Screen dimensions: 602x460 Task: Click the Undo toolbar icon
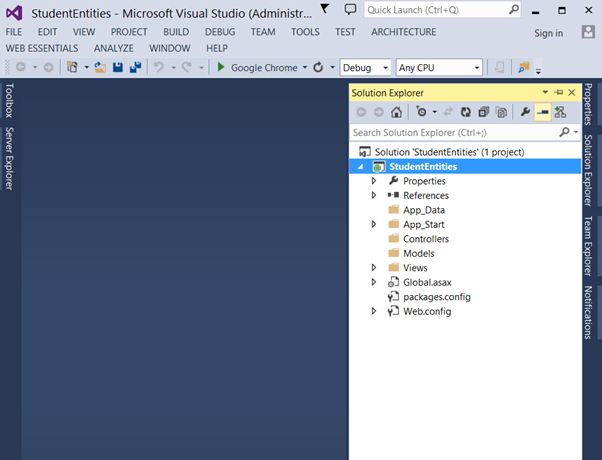click(159, 68)
